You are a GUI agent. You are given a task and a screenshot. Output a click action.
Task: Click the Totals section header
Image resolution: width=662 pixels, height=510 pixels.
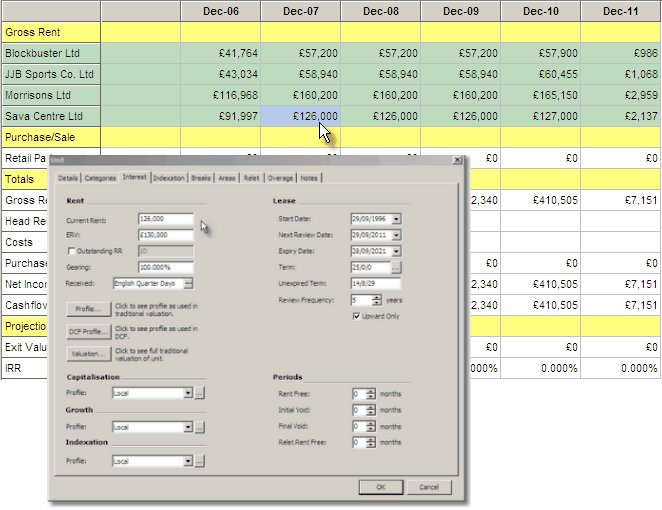[25, 179]
